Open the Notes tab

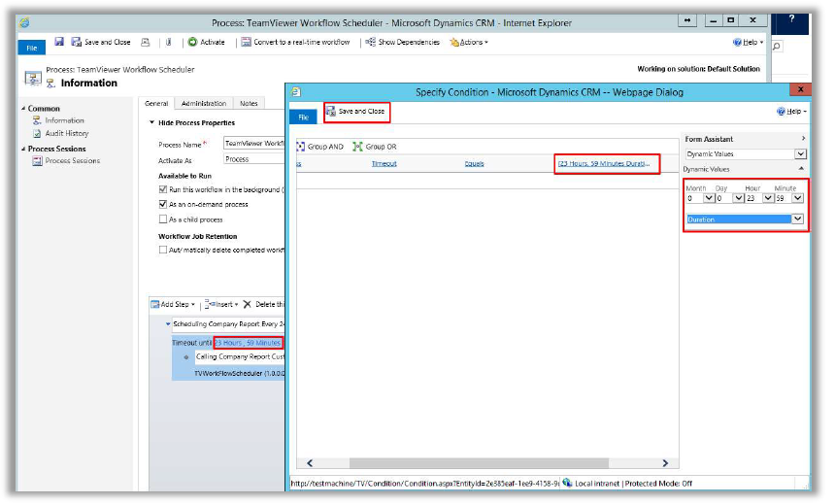point(249,103)
